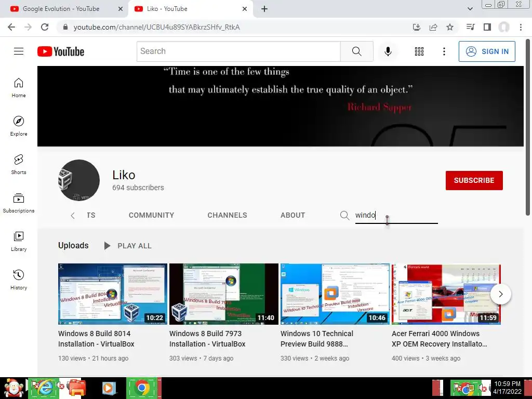Open YouTube settings three-dot menu
This screenshot has width=532, height=399.
pyautogui.click(x=444, y=51)
